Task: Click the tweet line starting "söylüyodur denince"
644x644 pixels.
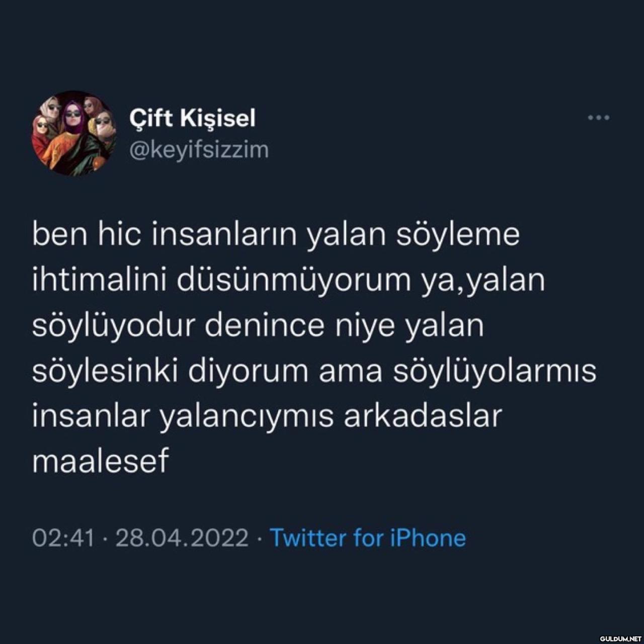Action: click(x=258, y=326)
